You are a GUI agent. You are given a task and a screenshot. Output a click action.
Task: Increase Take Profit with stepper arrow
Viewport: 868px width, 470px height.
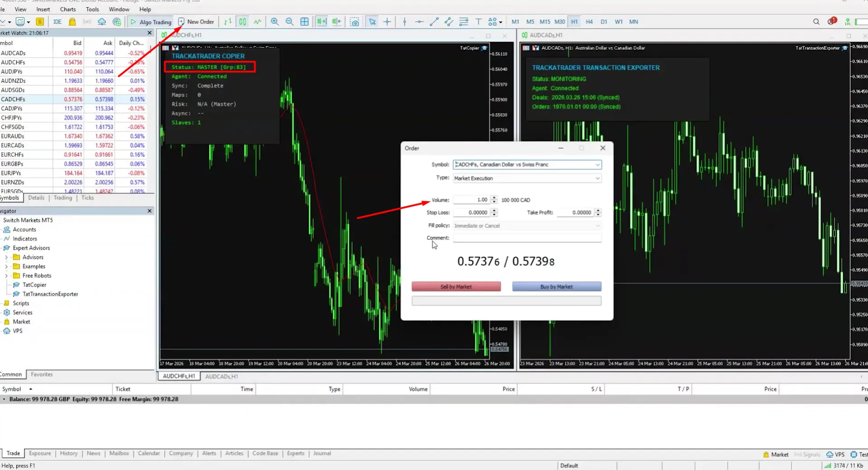pos(598,210)
